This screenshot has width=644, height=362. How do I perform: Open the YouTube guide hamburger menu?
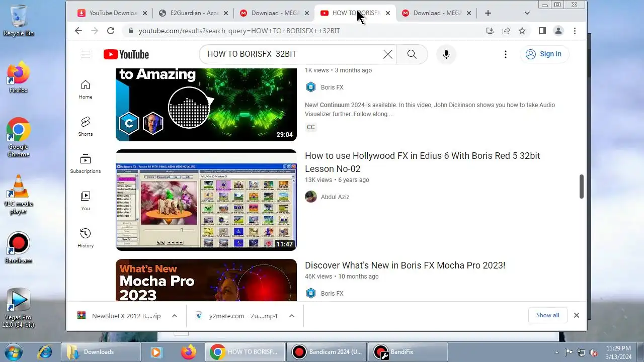coord(86,54)
